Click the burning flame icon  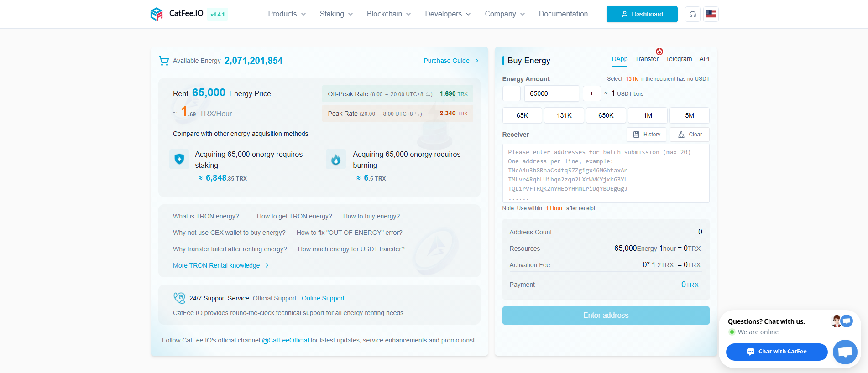(336, 159)
